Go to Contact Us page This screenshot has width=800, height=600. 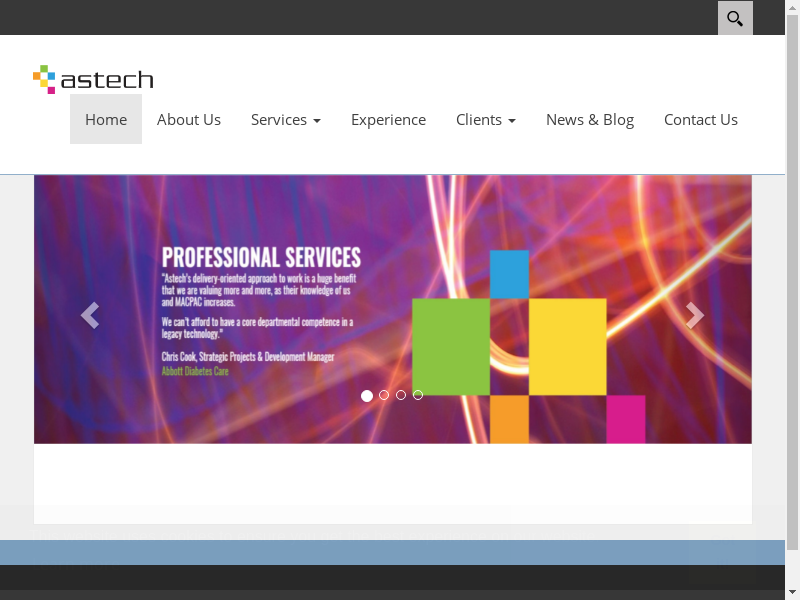(701, 120)
